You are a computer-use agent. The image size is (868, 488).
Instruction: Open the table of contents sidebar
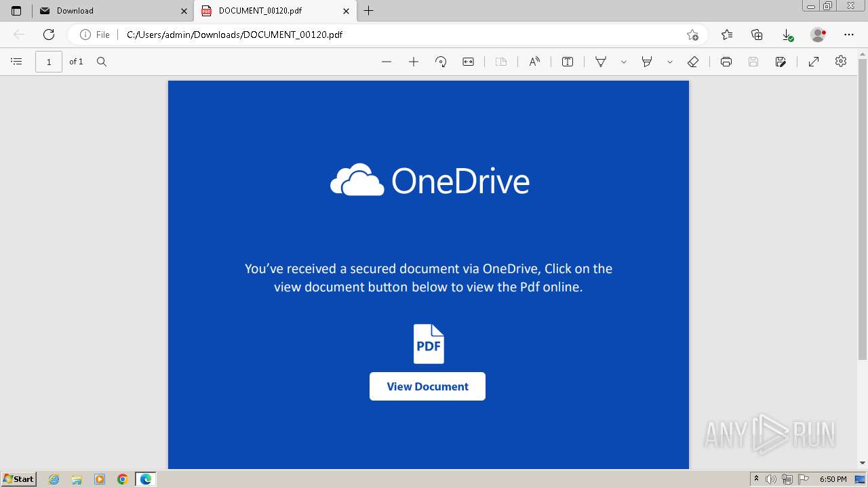pyautogui.click(x=17, y=62)
